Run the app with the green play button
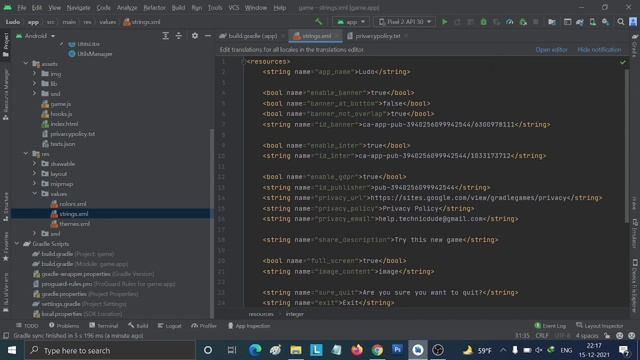This screenshot has height=360, width=640. 444,22
